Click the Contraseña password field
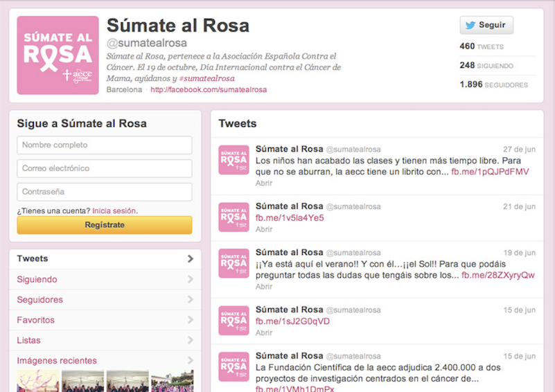 pyautogui.click(x=105, y=192)
